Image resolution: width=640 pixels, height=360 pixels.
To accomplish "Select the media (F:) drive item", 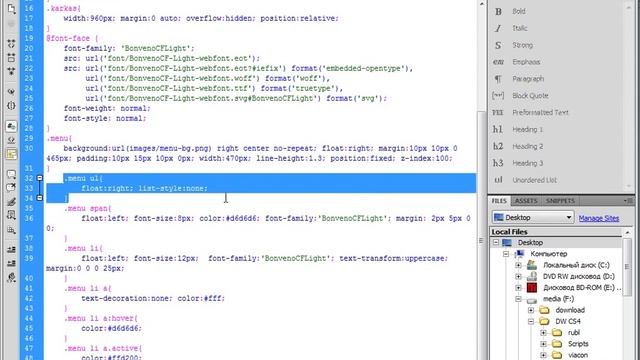I will pos(558,299).
